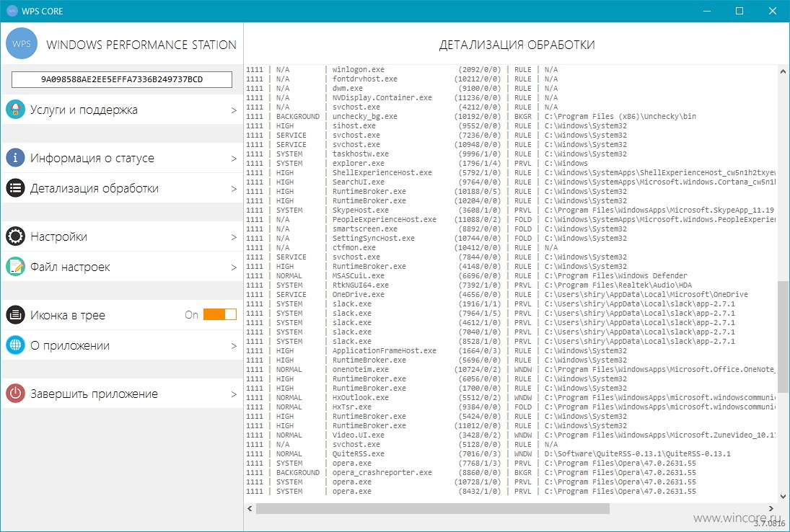Viewport: 790px width, 532px height.
Task: Expand the Настройки chevron arrow
Action: [x=234, y=237]
